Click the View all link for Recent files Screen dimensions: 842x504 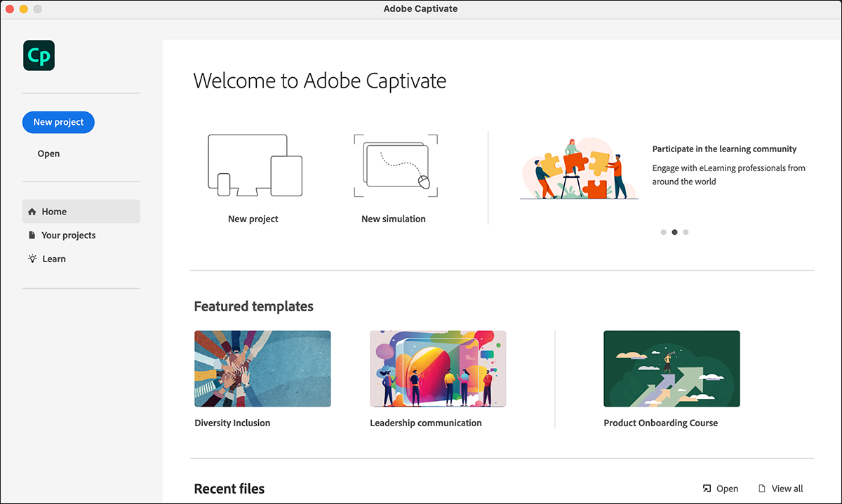pyautogui.click(x=786, y=488)
